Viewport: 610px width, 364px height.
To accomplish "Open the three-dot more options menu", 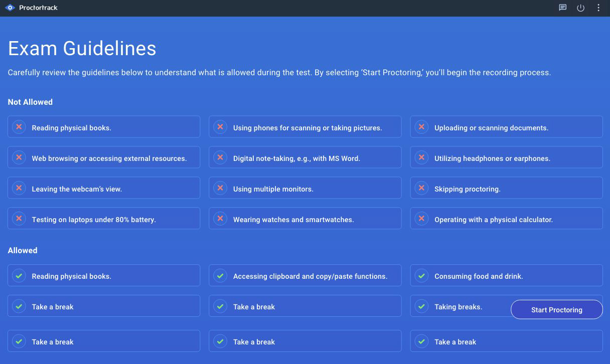I will tap(598, 8).
